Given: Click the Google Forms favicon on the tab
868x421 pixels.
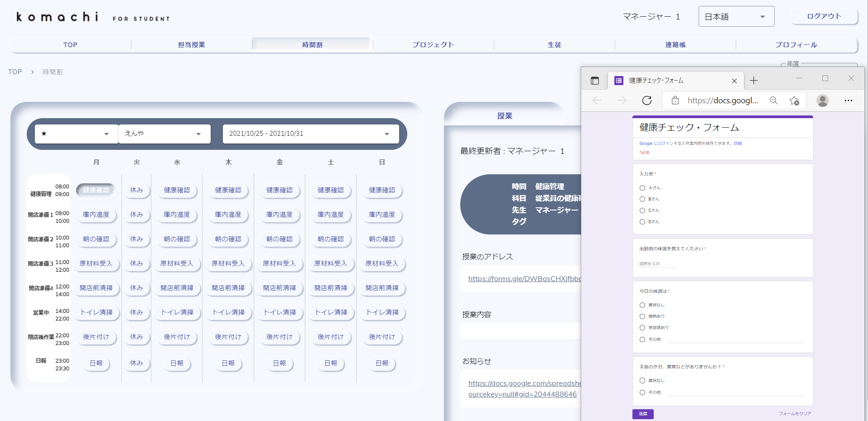Looking at the screenshot, I should [x=619, y=81].
